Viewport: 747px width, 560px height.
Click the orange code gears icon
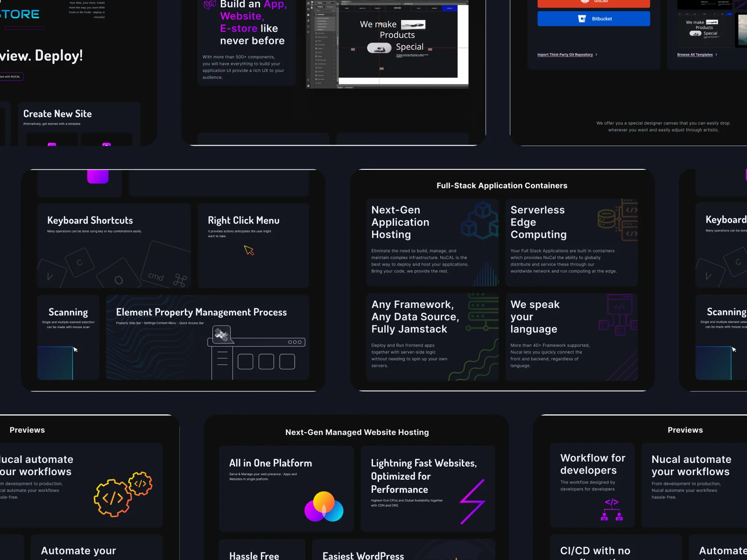coord(123,494)
